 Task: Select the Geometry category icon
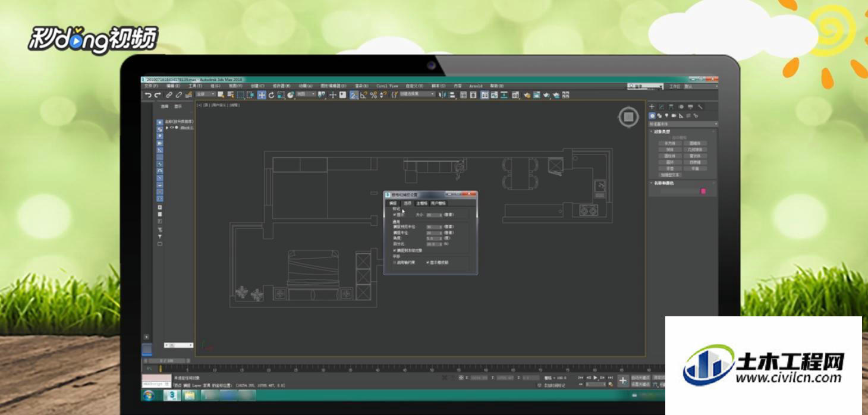pyautogui.click(x=652, y=116)
